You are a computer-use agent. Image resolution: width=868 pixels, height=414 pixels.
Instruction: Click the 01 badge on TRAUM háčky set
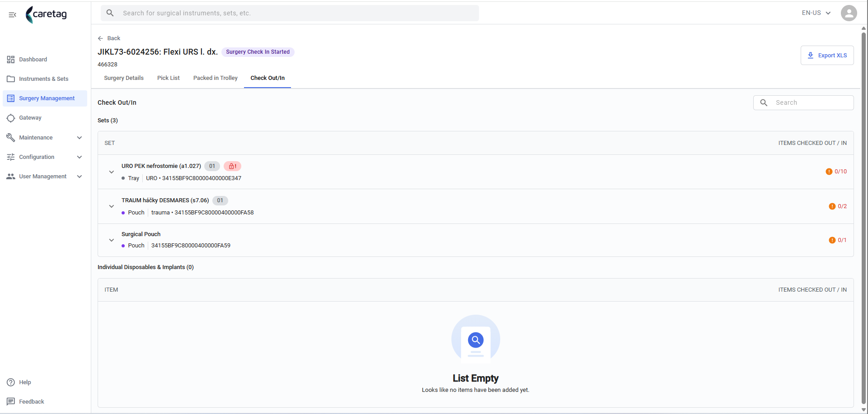220,200
